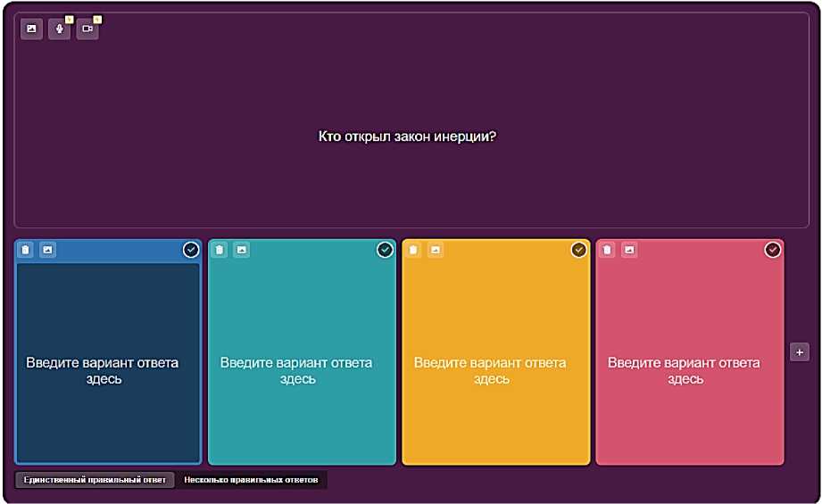Screen dimensions: 822x504
Task: Insert image into the teal answer option
Action: (x=242, y=250)
